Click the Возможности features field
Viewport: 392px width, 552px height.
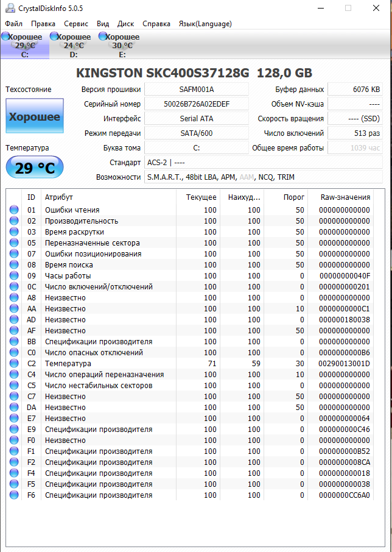pos(264,177)
